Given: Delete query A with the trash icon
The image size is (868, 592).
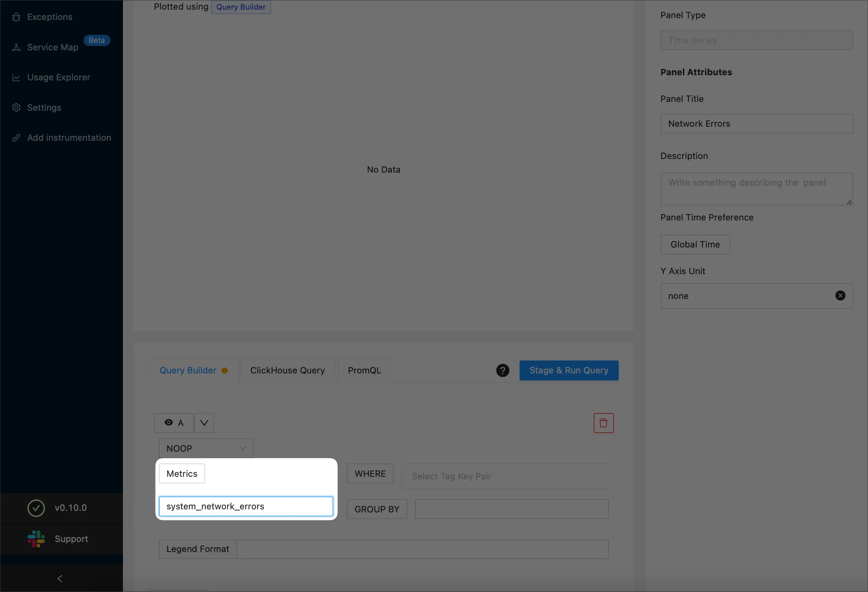Looking at the screenshot, I should 604,423.
